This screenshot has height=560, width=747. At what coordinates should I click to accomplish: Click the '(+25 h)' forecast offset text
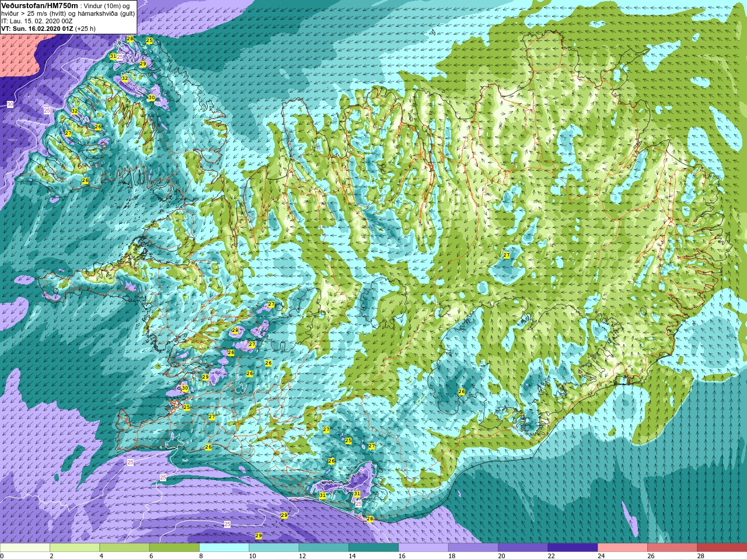pos(85,29)
